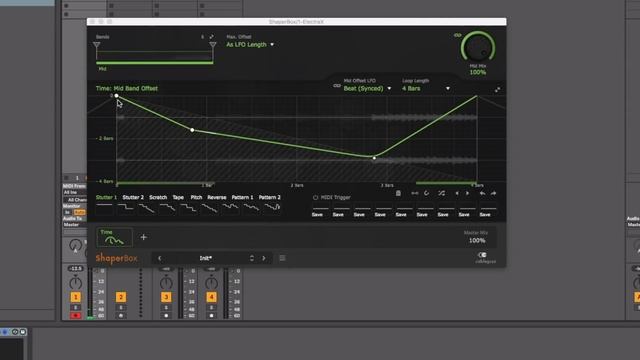Disarm recording on Ableton track 1
Viewport: 640px width, 360px height.
pyautogui.click(x=76, y=316)
